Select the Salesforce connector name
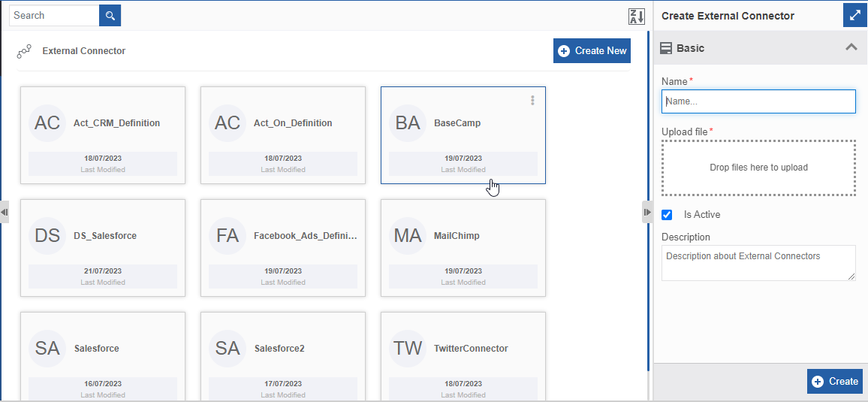Image resolution: width=868 pixels, height=402 pixels. (96, 349)
